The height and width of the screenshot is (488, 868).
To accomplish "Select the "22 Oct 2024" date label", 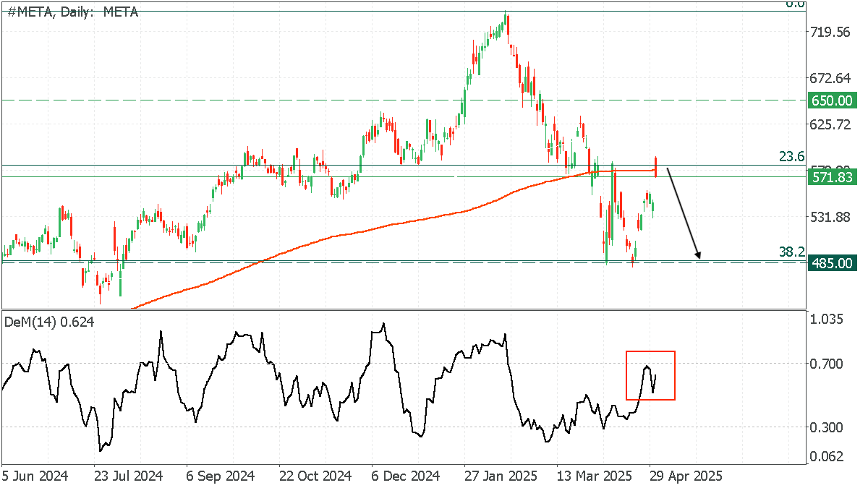I will [314, 476].
